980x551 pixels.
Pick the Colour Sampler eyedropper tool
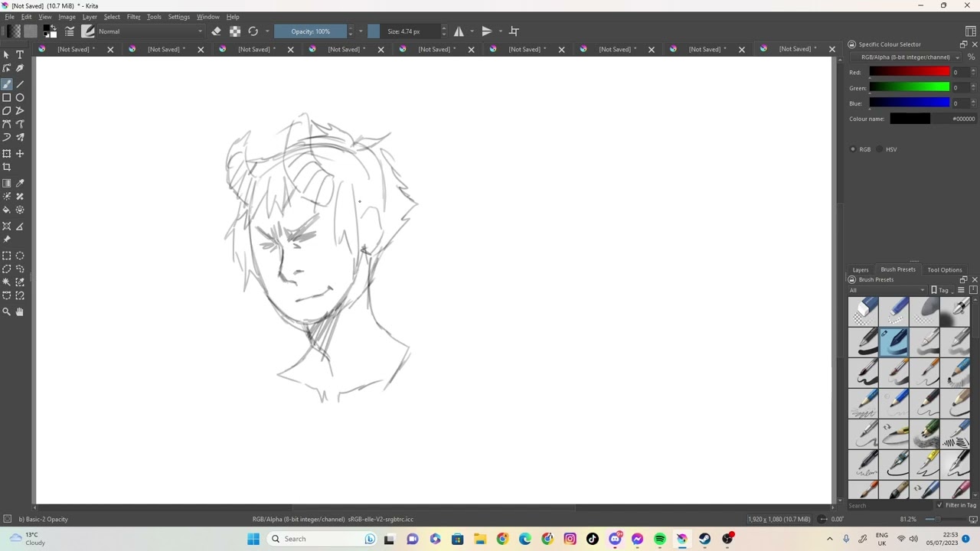(x=20, y=183)
